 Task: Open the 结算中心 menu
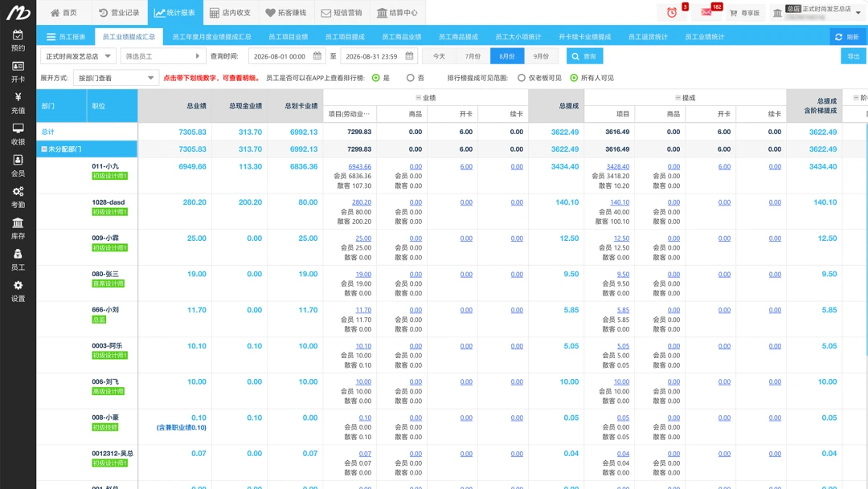[x=398, y=12]
